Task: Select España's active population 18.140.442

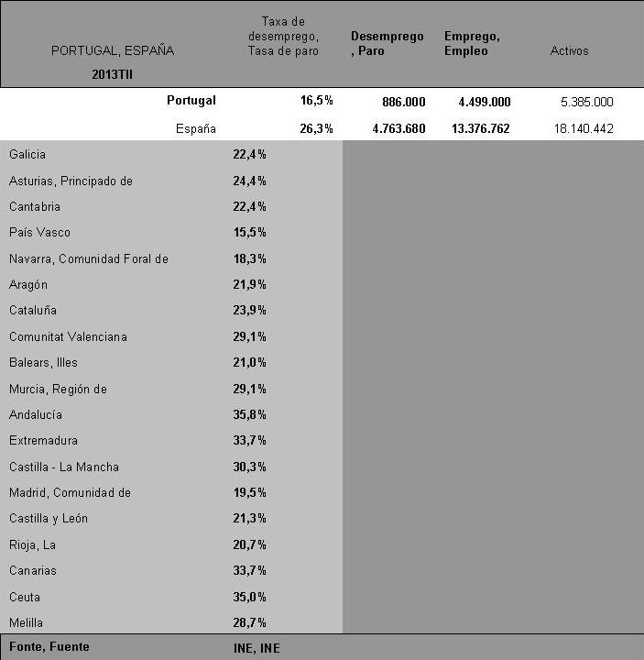Action: point(584,128)
